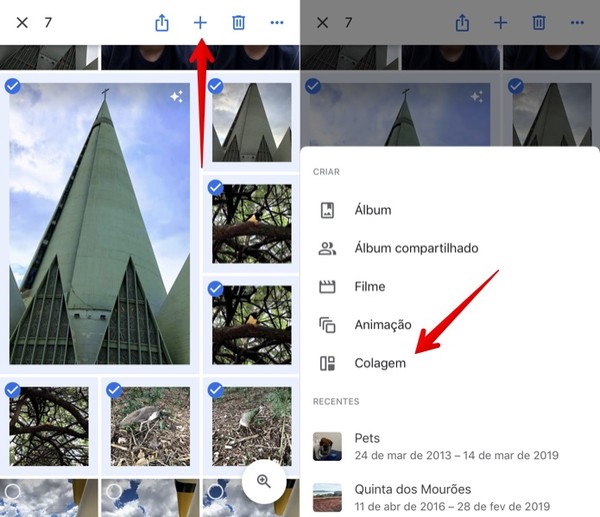This screenshot has height=517, width=600.
Task: Choose Álbum compartilhado option
Action: [x=450, y=248]
